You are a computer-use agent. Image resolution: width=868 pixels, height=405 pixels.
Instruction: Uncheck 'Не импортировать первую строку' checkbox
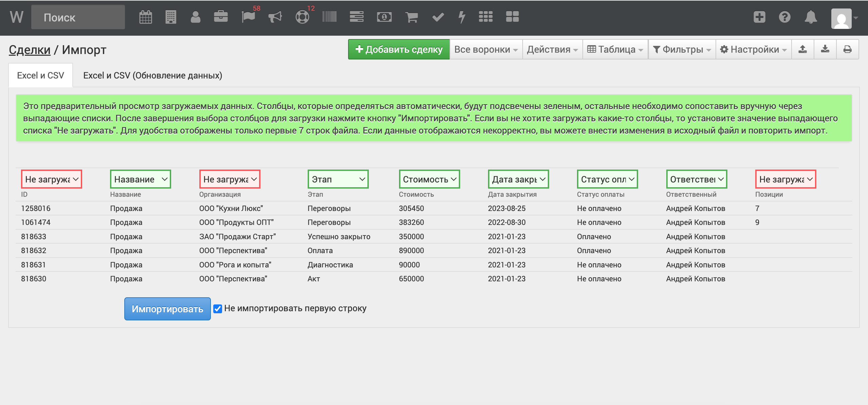[x=218, y=309]
